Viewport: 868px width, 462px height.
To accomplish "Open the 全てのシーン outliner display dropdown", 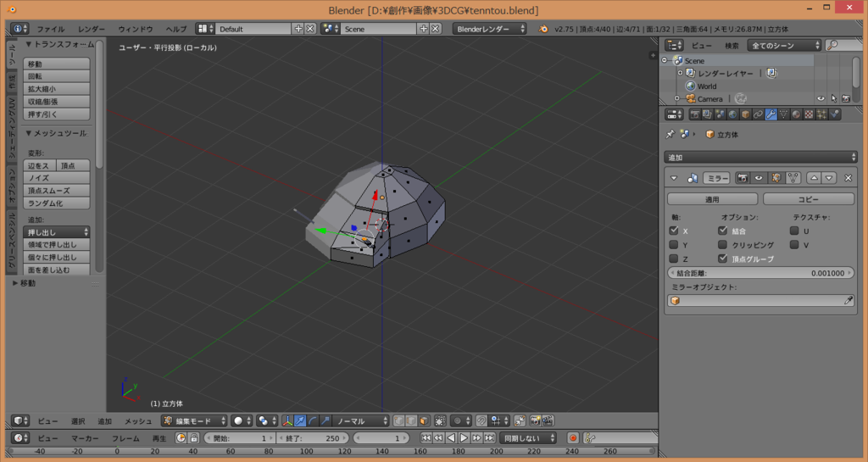I will [x=784, y=46].
